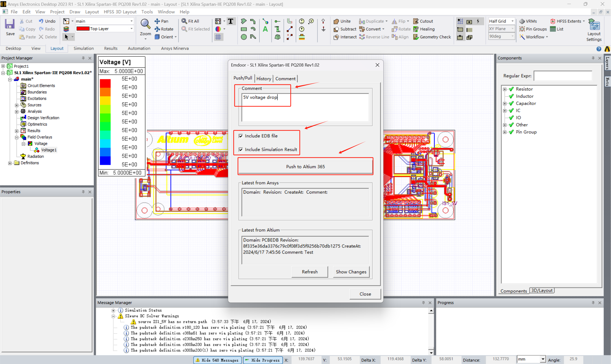Switch to the History tab
The image size is (611, 364).
263,78
